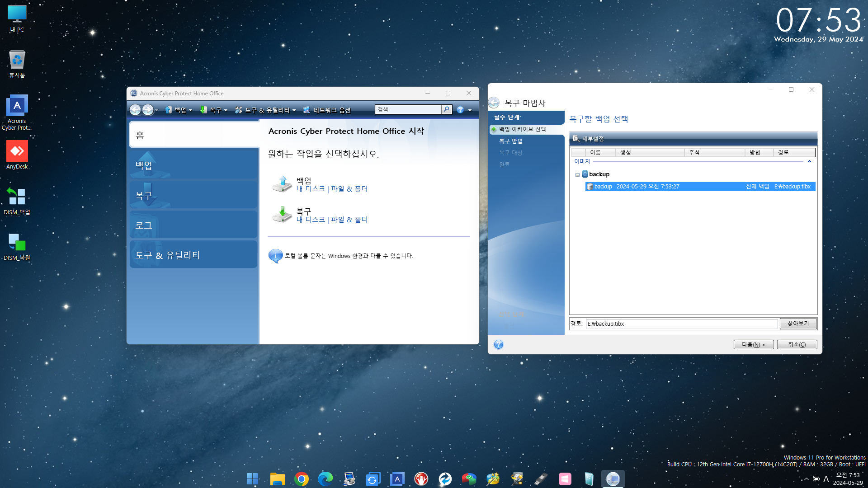The height and width of the screenshot is (488, 868).
Task: Click the 다음(N) > button
Action: click(753, 345)
